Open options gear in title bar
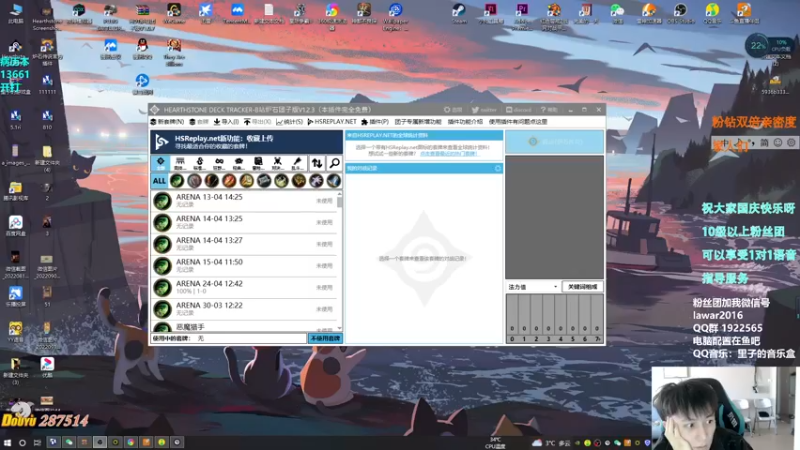This screenshot has height=450, width=800. tap(453, 110)
